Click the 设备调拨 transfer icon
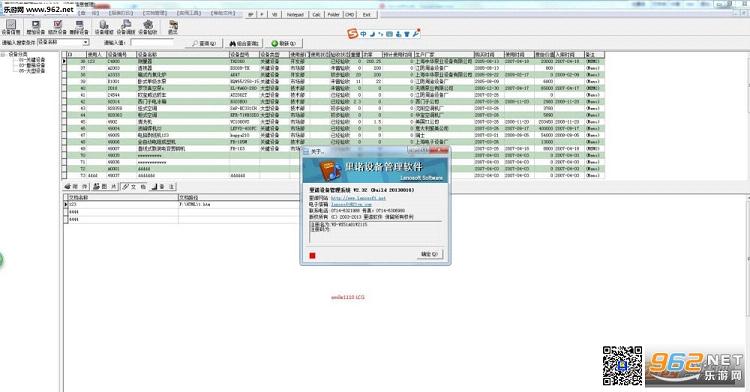 126,27
